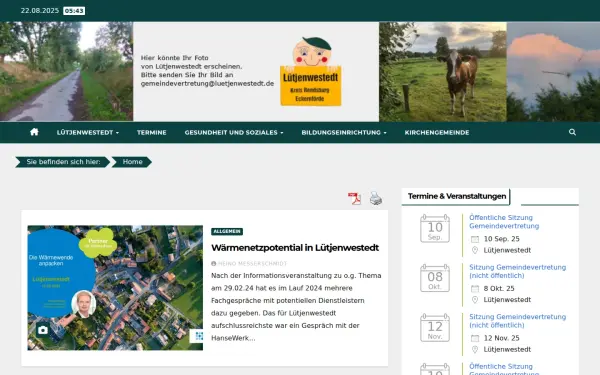
Task: Click the '8 Okt. 25' date text
Action: click(499, 289)
